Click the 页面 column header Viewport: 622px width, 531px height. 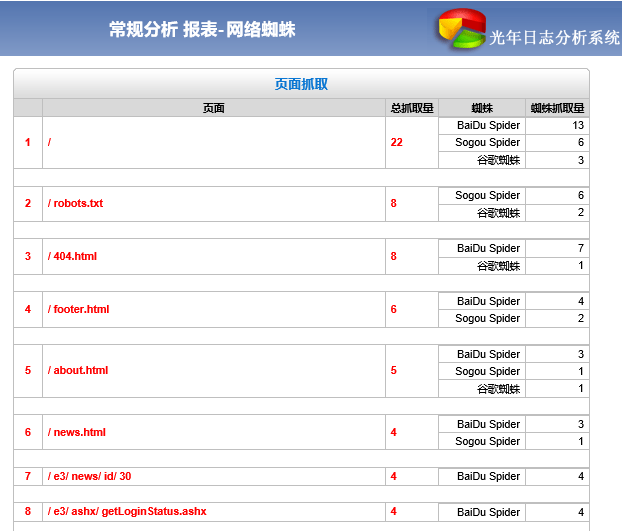(x=213, y=108)
